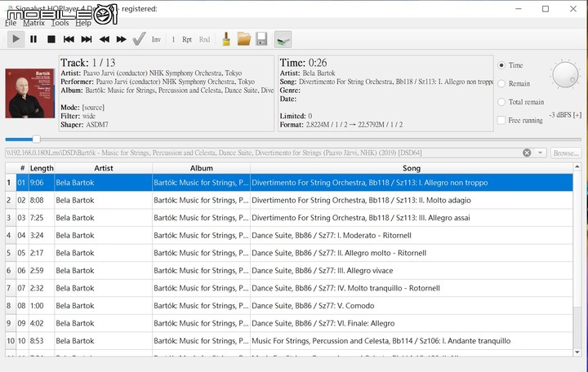Start playback with the Play button
The image size is (588, 372).
click(16, 39)
